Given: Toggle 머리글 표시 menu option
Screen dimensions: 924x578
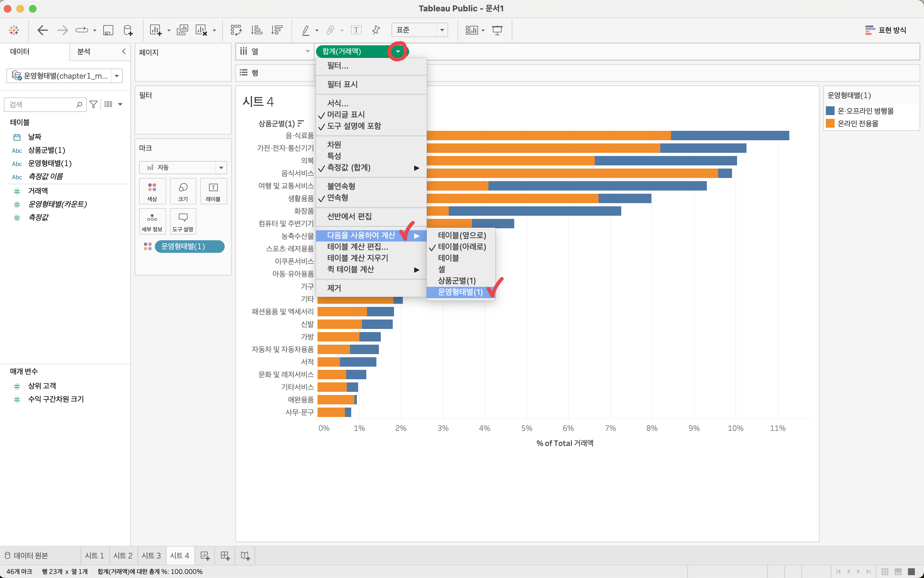Looking at the screenshot, I should (x=346, y=115).
